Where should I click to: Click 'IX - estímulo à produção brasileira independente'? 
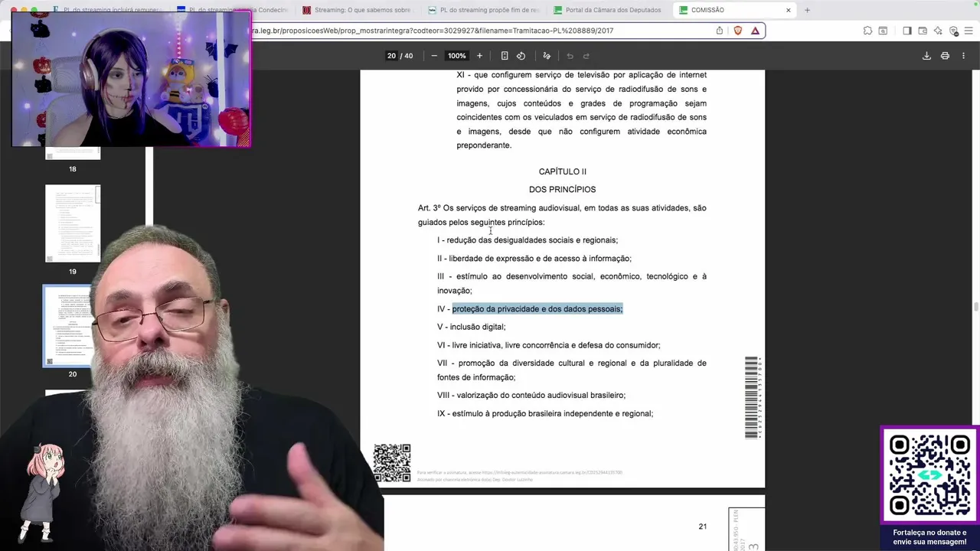(x=545, y=414)
